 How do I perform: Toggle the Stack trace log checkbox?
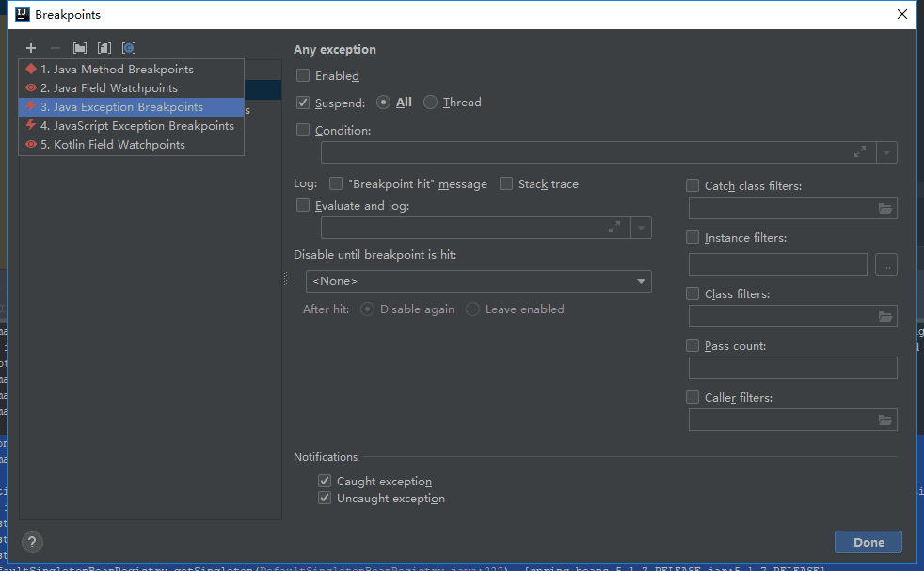point(506,184)
